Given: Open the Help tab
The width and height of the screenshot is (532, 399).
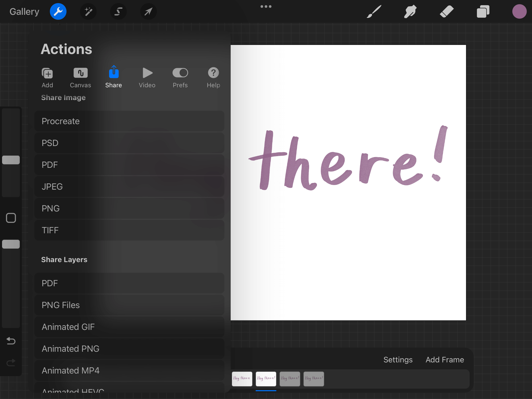Looking at the screenshot, I should [213, 77].
